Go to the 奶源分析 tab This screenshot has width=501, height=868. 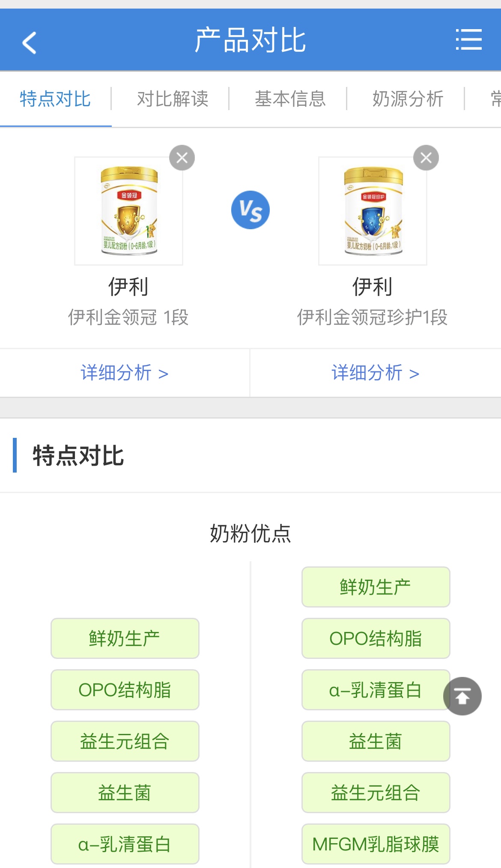[408, 99]
